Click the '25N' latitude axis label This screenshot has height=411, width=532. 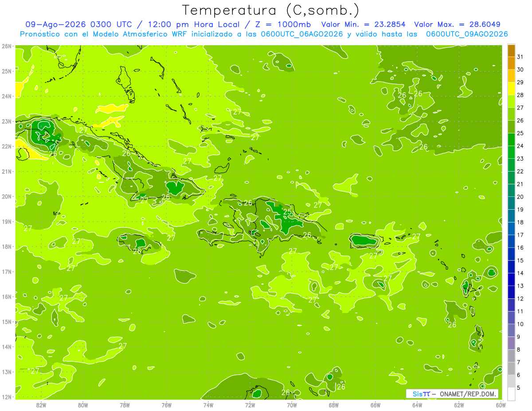click(x=7, y=71)
